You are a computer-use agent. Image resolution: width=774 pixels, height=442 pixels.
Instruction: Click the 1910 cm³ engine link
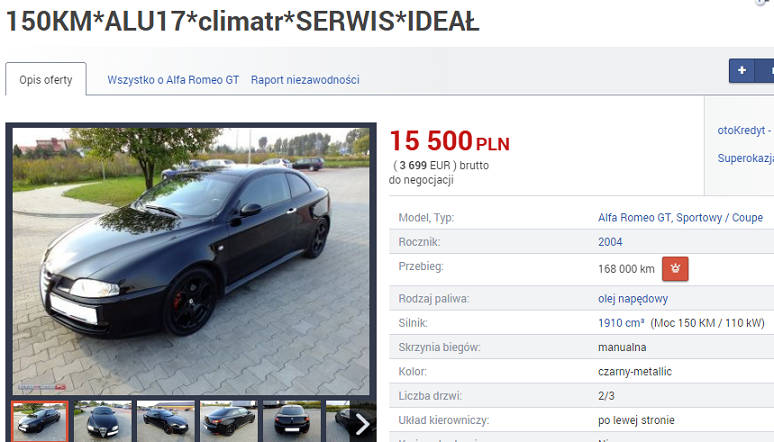[x=621, y=323]
